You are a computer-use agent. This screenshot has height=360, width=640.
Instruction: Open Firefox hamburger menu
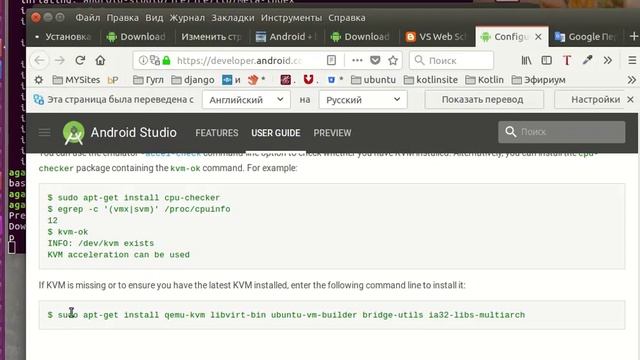[632, 60]
